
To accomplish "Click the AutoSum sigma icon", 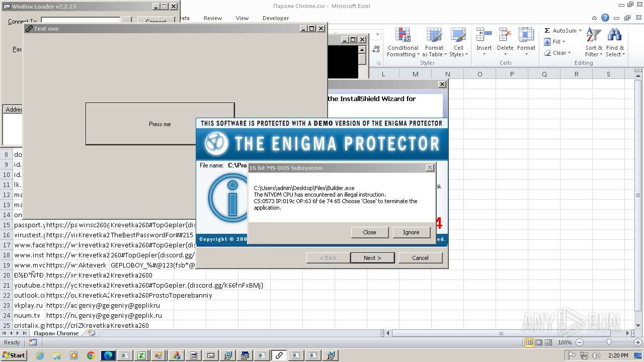I will pos(547,31).
